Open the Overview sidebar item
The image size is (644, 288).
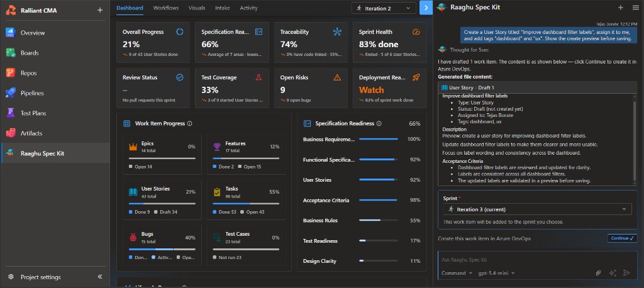click(55, 33)
